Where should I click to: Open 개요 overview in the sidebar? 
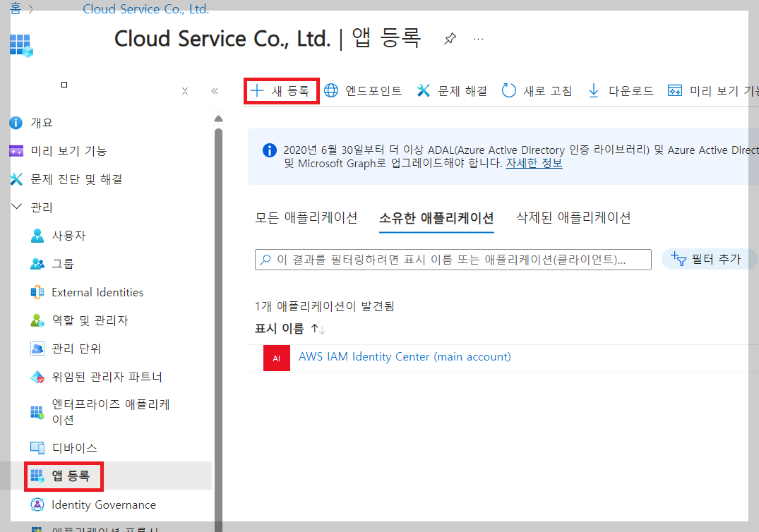(x=42, y=123)
